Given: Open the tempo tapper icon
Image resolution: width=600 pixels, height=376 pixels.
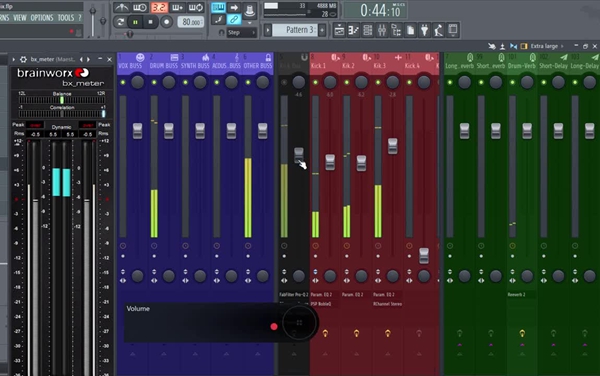Looking at the screenshot, I should click(439, 30).
